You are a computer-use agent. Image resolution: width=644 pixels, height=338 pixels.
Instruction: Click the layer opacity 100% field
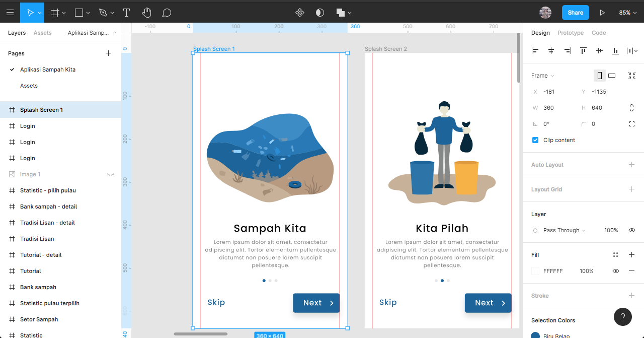[x=611, y=230]
